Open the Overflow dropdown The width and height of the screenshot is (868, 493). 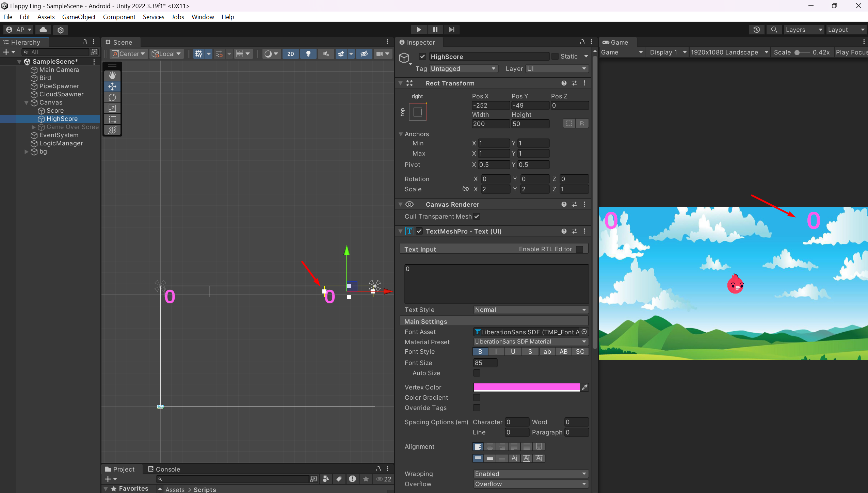531,484
